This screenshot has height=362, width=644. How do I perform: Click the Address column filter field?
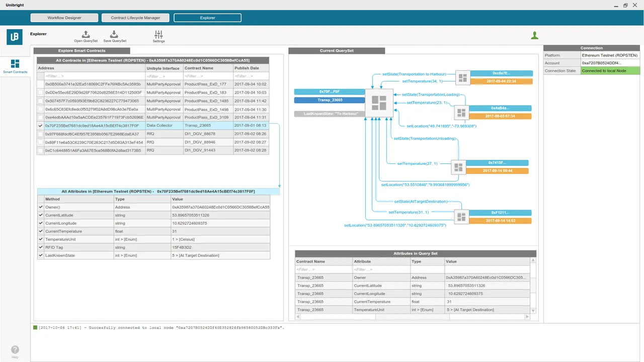click(95, 76)
